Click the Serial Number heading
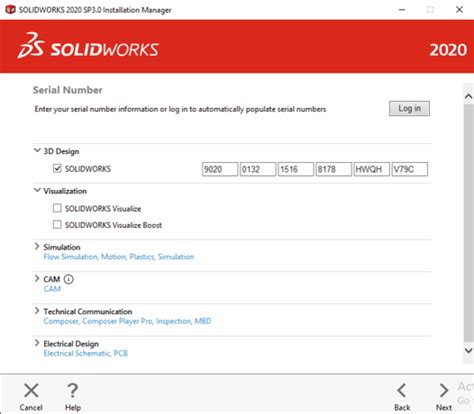This screenshot has width=474, height=414. click(68, 90)
